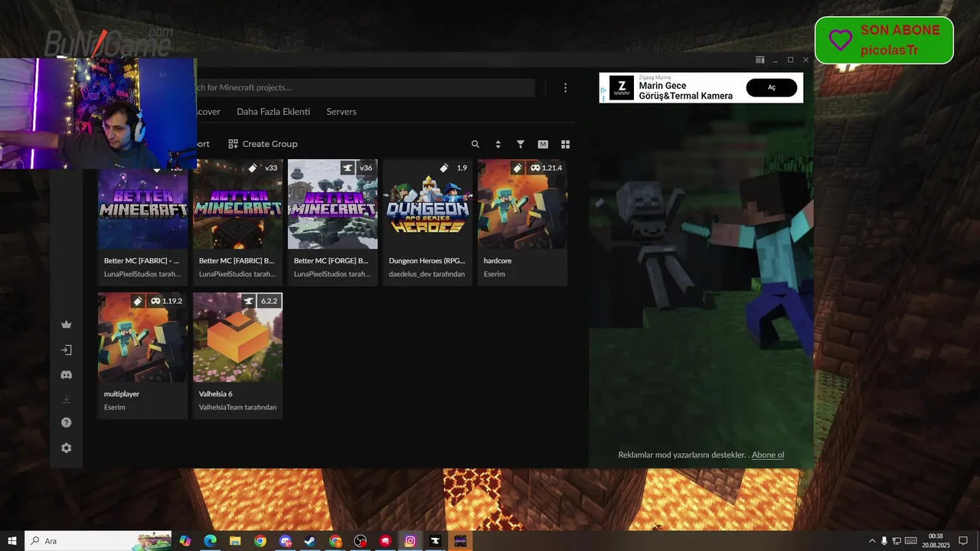The height and width of the screenshot is (551, 980).
Task: Open the Marin Gece Görüş&Termal Kamera ad
Action: [x=686, y=90]
